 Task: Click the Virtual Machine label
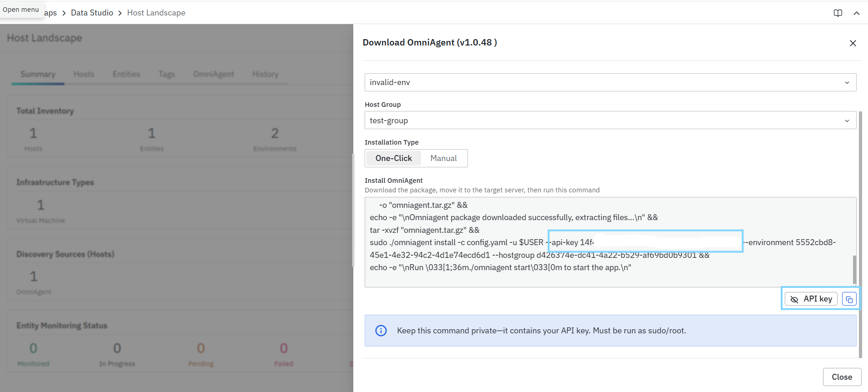tap(41, 221)
